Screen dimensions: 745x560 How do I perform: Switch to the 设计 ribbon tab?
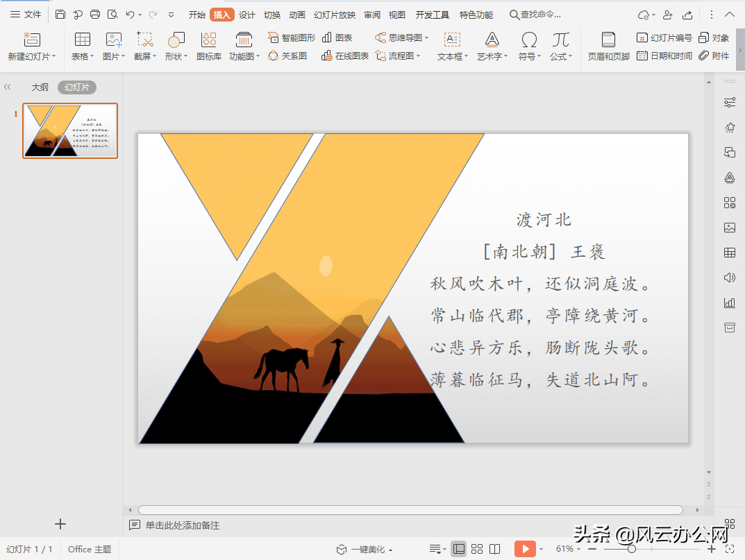tap(246, 13)
